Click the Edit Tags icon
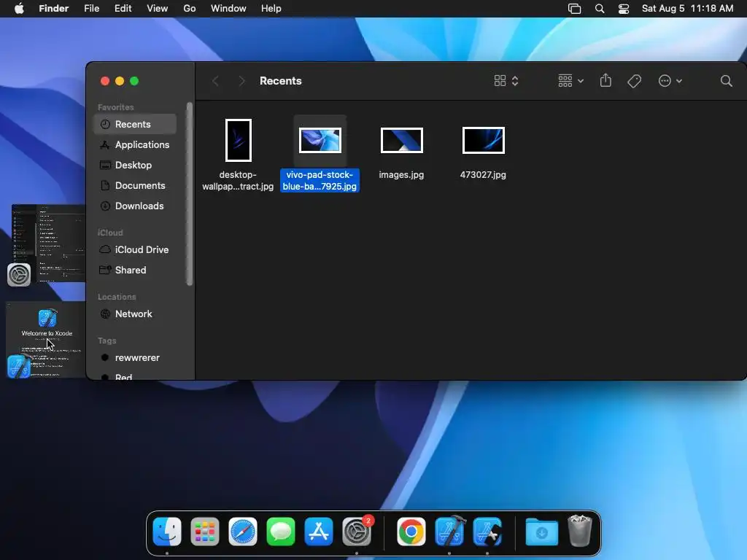 click(x=634, y=81)
